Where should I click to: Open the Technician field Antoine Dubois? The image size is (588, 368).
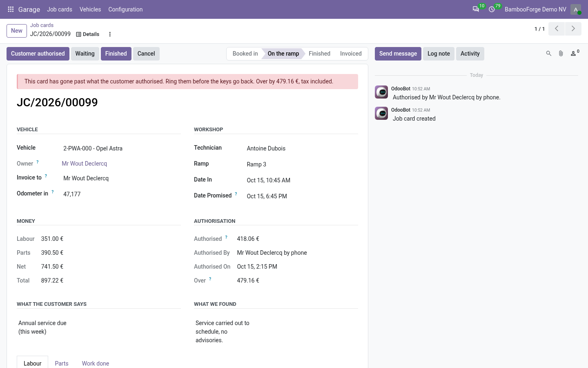[x=302, y=148]
